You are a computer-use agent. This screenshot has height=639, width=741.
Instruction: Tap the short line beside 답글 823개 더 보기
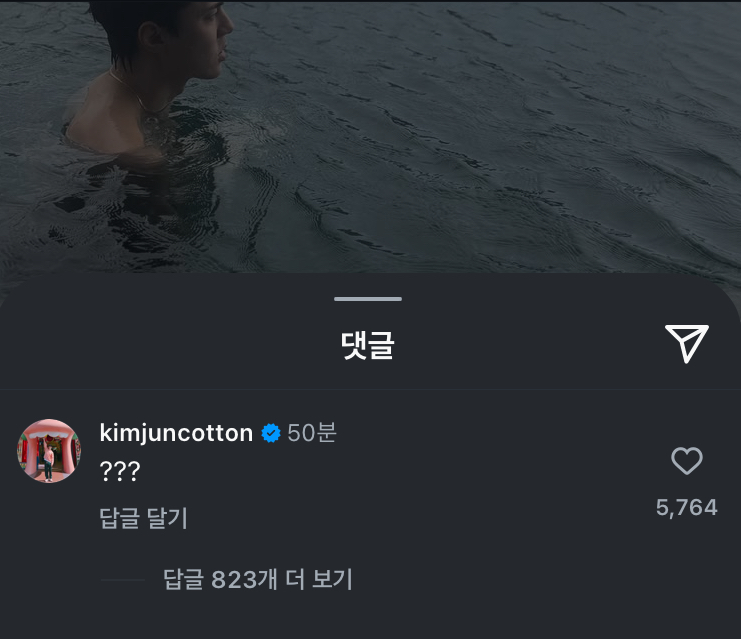(122, 579)
